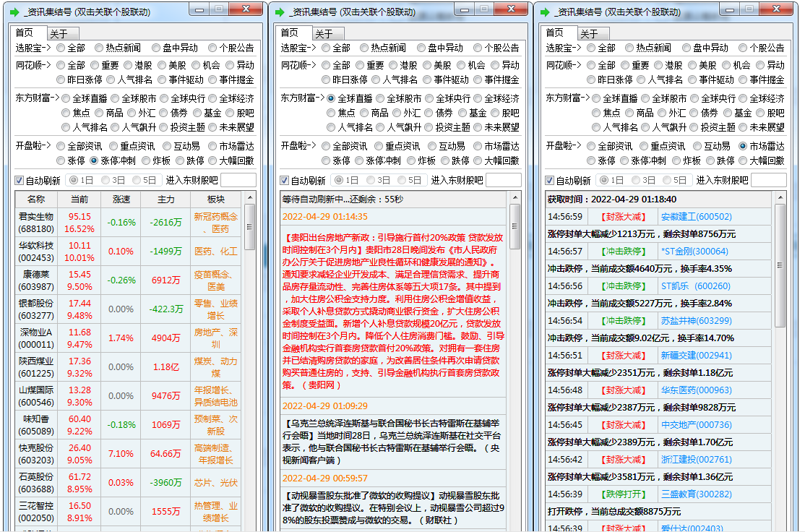Viewport: 805px width, 532px height.
Task: Click the scroll-up arrow of the right window radar list
Action: (x=780, y=198)
